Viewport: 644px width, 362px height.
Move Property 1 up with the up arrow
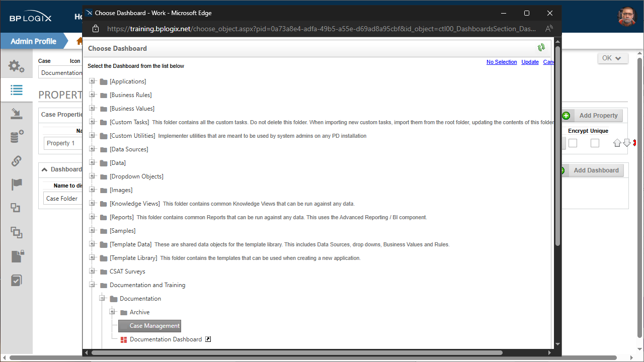tap(617, 143)
